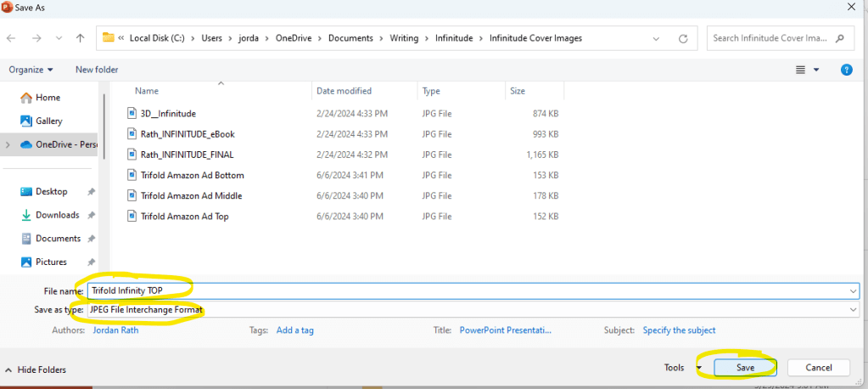Screen dimensions: 868x389
Task: Sort files by Date modified column
Action: pos(344,91)
